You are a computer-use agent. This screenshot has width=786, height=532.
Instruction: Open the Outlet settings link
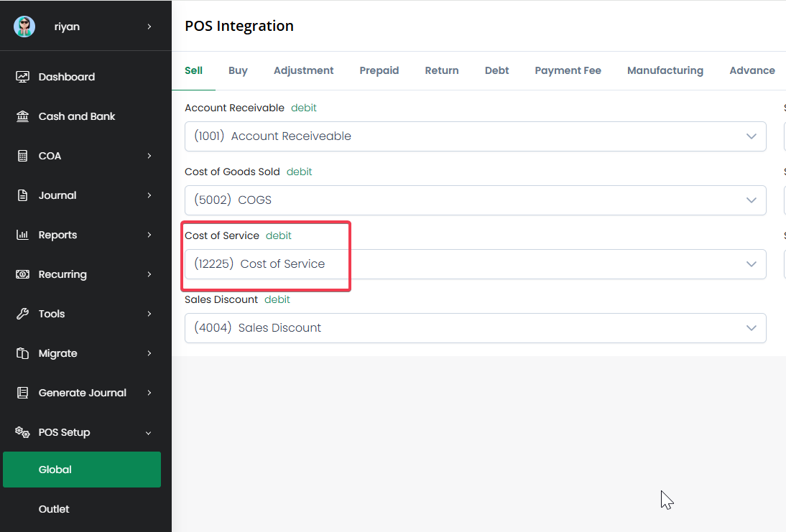54,509
